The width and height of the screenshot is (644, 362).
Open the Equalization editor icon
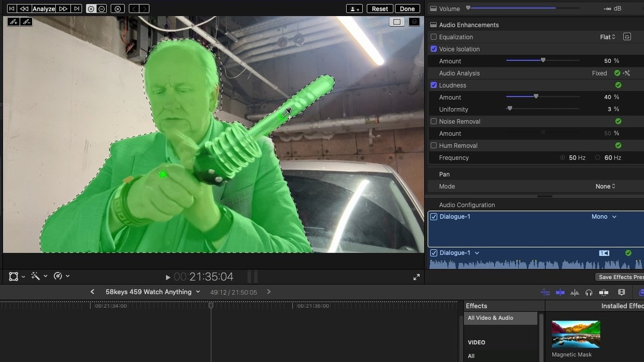coord(627,37)
